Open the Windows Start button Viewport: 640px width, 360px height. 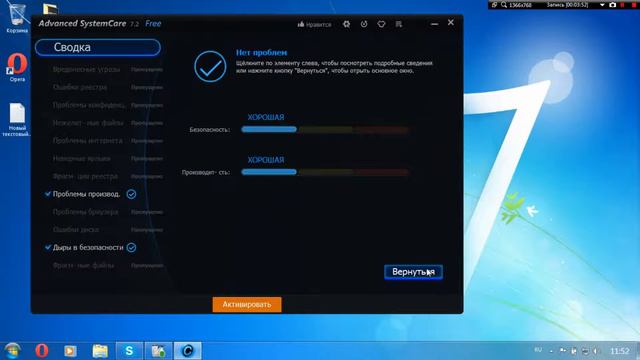(x=13, y=350)
